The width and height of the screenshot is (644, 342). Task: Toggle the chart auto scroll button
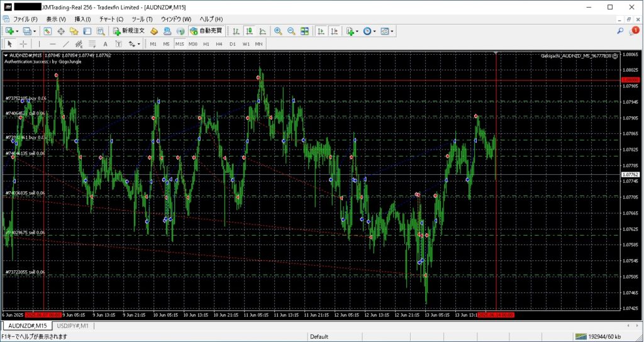[x=321, y=31]
